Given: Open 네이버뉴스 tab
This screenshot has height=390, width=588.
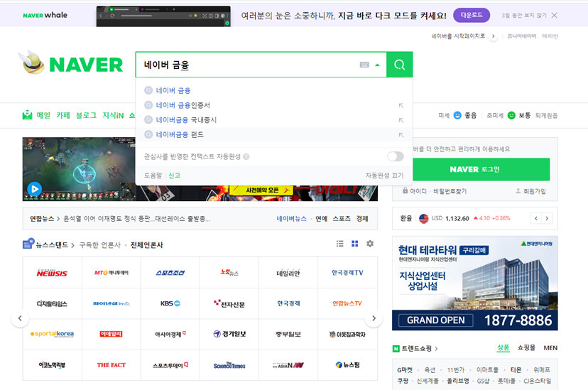Looking at the screenshot, I should [291, 219].
